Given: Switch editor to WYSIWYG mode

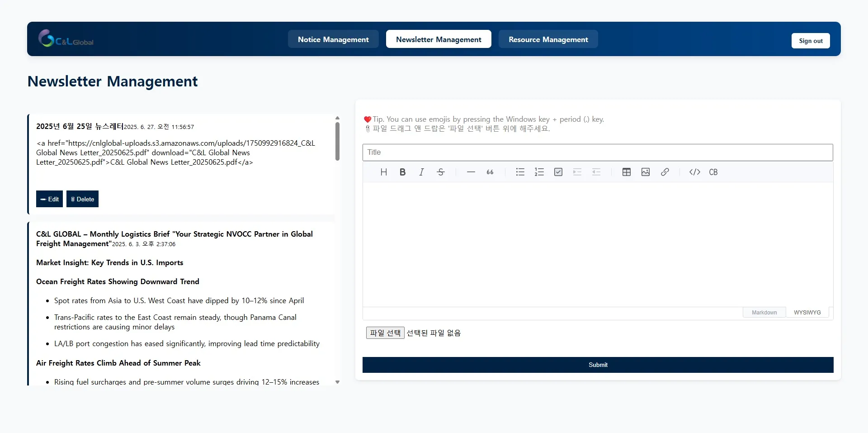Looking at the screenshot, I should 807,313.
